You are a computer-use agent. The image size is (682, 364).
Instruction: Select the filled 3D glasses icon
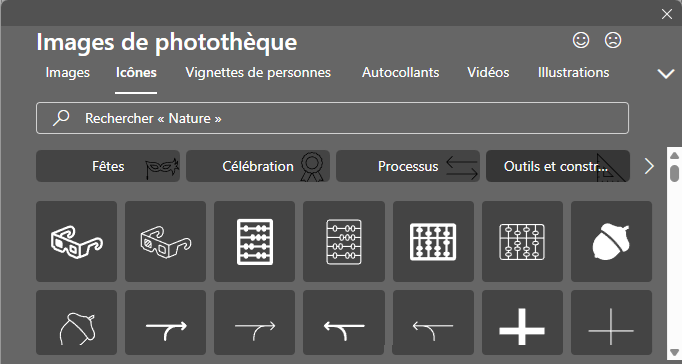[77, 241]
